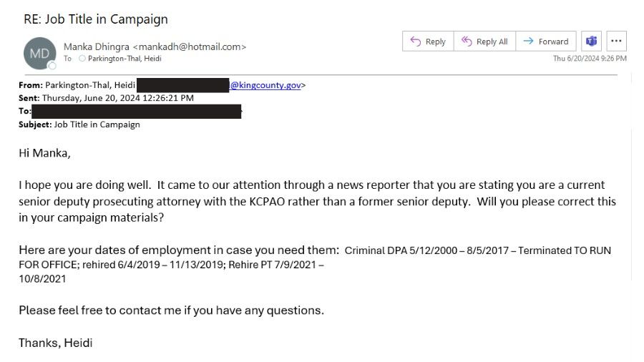Viewport: 644px width, 362px height.
Task: Open the More actions ellipsis menu
Action: 616,41
